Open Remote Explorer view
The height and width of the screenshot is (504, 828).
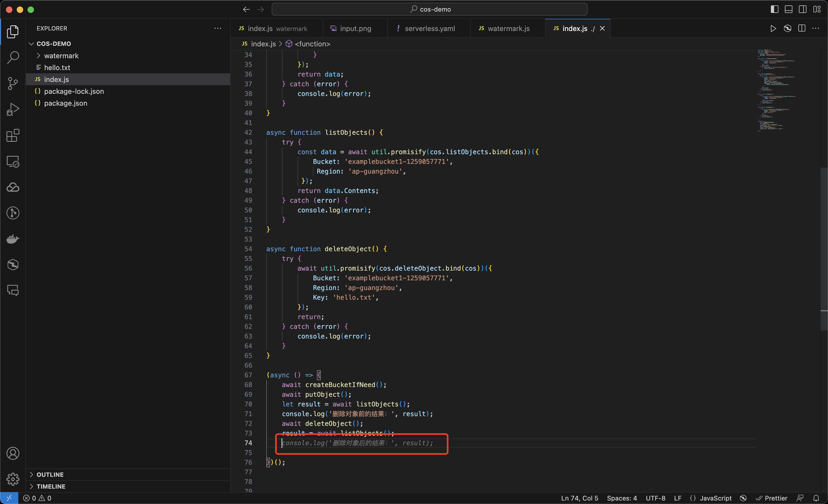point(13,162)
